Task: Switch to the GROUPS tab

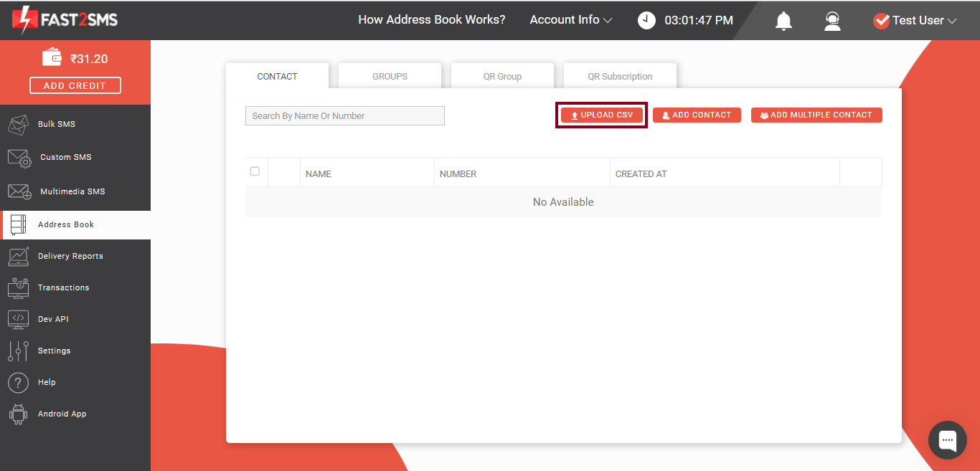Action: (x=390, y=75)
